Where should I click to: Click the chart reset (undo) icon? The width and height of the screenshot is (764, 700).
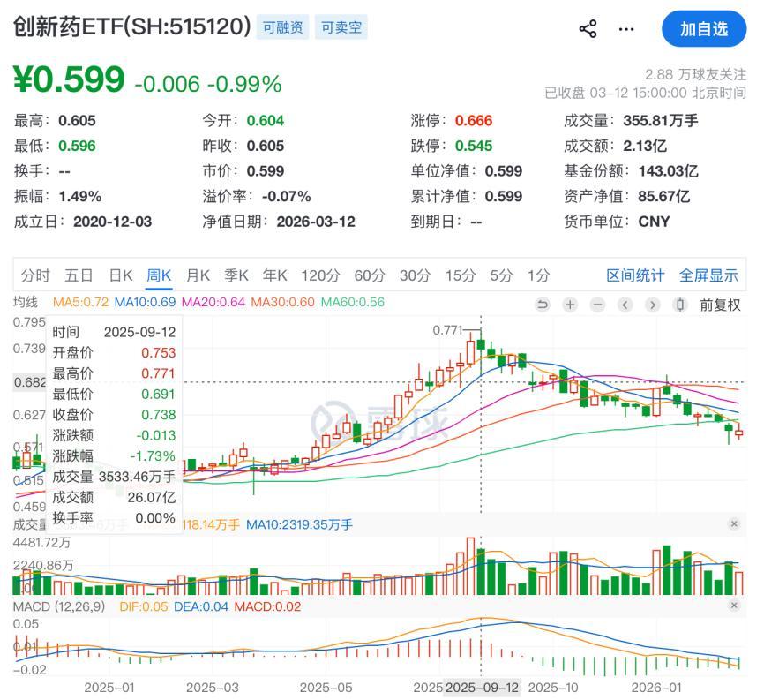[x=543, y=305]
